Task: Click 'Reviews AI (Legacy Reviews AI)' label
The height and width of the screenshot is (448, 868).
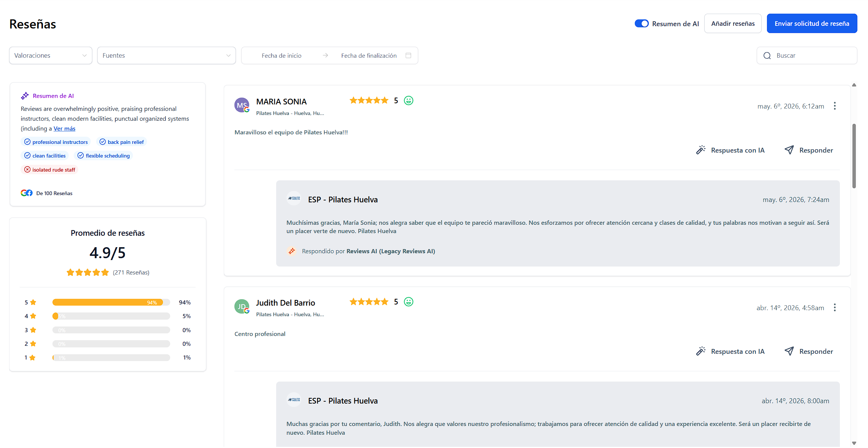Action: click(391, 251)
